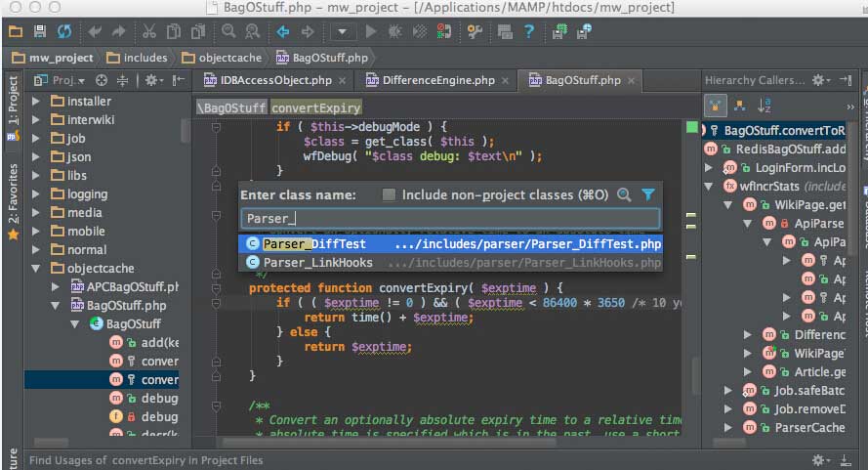Open status bar gear icon
Image resolution: width=868 pixels, height=470 pixels.
pos(821,460)
